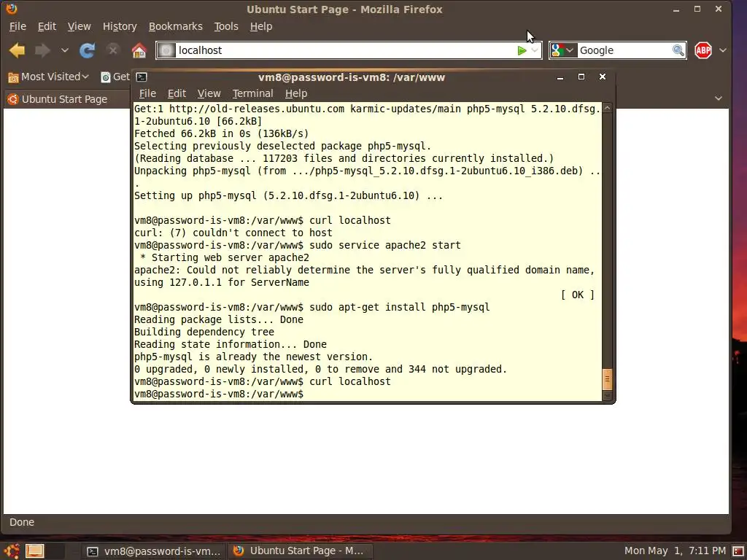Click the last terminal prompt line
747x560 pixels.
click(219, 394)
